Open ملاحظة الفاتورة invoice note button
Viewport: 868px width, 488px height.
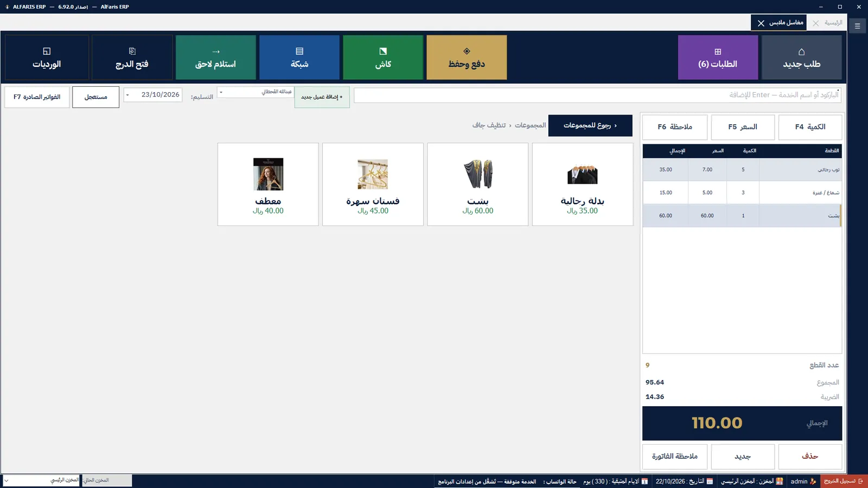pyautogui.click(x=675, y=457)
